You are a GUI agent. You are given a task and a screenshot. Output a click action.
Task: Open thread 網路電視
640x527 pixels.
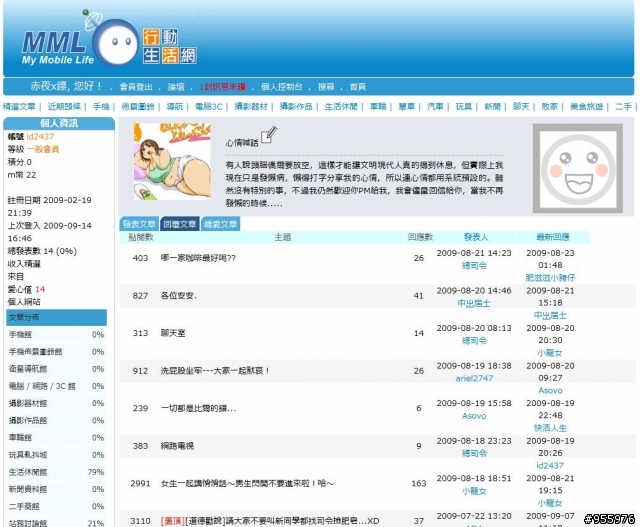[177, 446]
